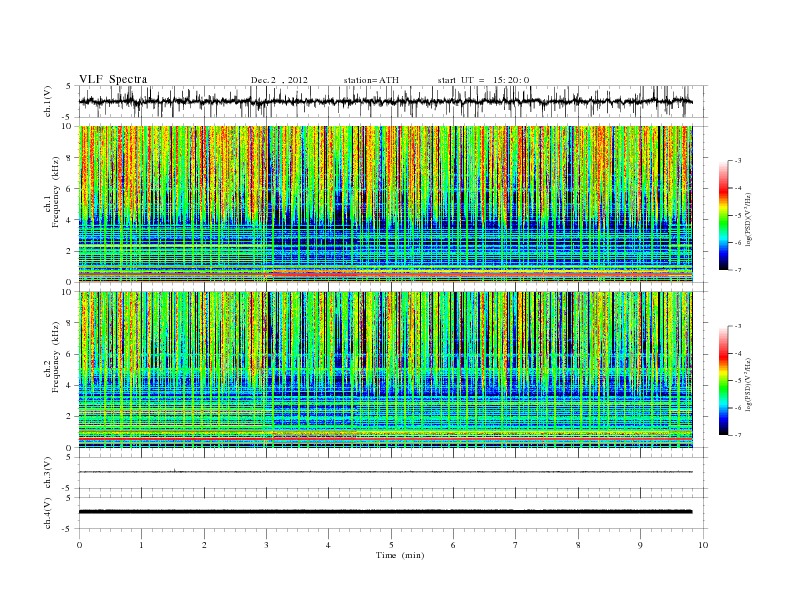Click the time axis tick label "8"

point(578,545)
